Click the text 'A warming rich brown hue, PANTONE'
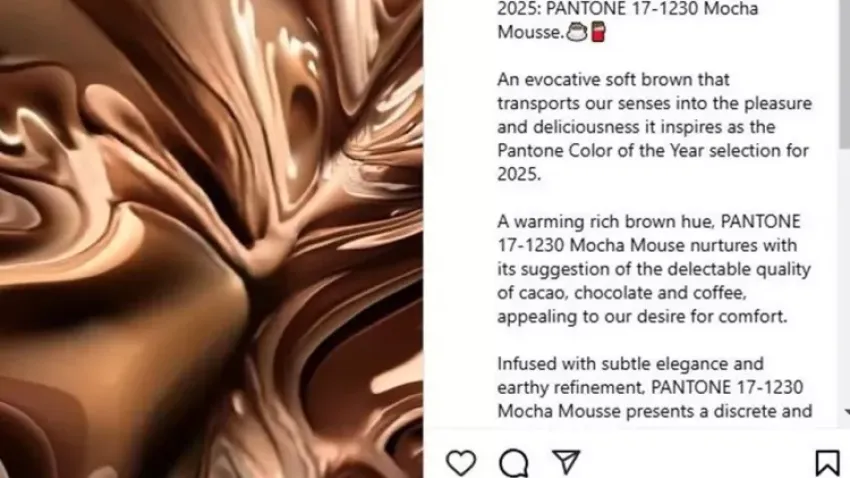Screen dimensions: 850x478 pyautogui.click(x=649, y=222)
